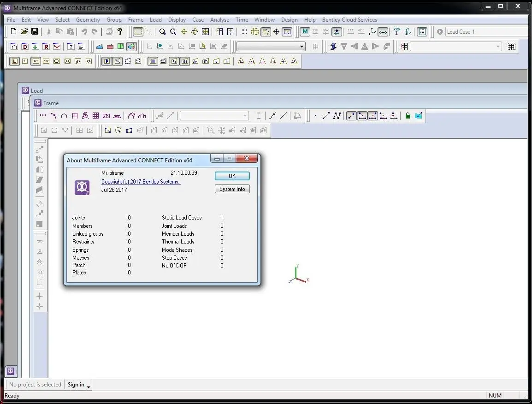This screenshot has width=532, height=404.
Task: Close the About Multiframe dialog
Action: tap(247, 158)
